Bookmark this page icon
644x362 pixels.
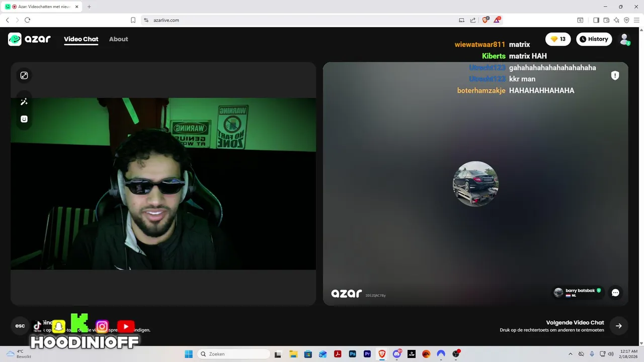133,20
